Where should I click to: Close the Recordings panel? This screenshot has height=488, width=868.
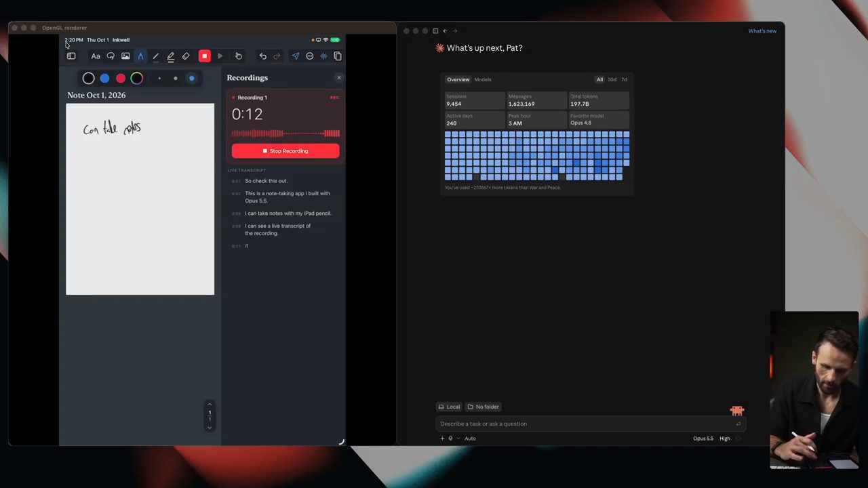(339, 78)
